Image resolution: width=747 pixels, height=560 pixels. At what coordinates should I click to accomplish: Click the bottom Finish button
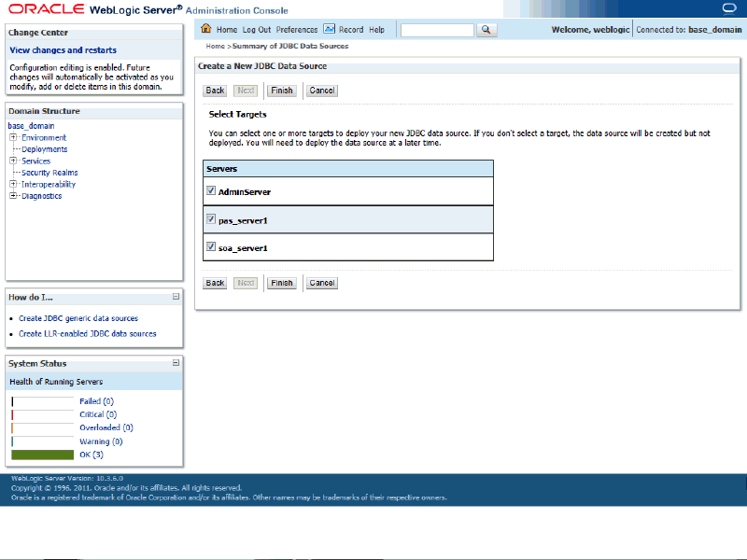click(x=282, y=283)
